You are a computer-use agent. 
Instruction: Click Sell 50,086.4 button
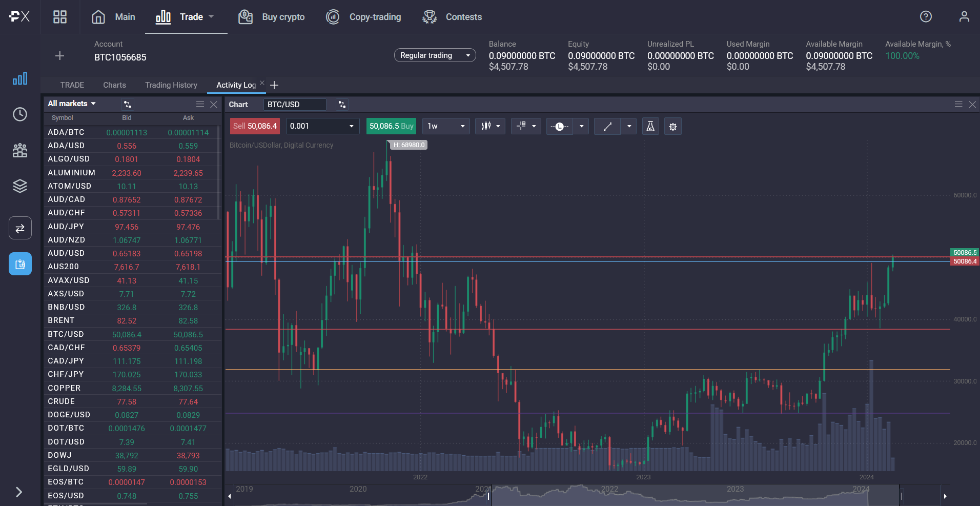click(x=255, y=126)
